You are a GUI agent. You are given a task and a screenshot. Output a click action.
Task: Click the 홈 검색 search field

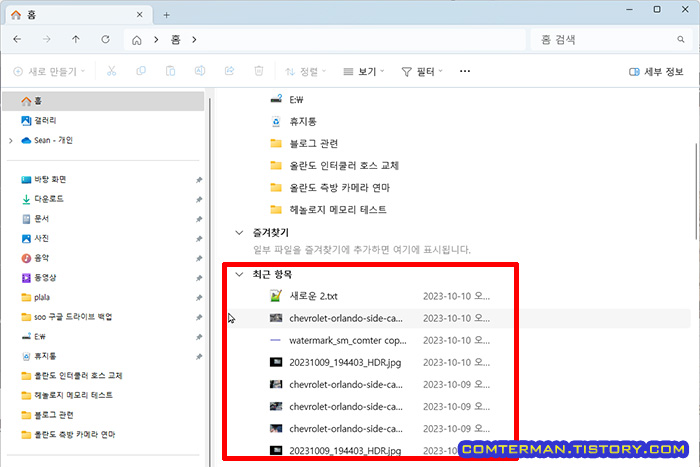click(612, 40)
